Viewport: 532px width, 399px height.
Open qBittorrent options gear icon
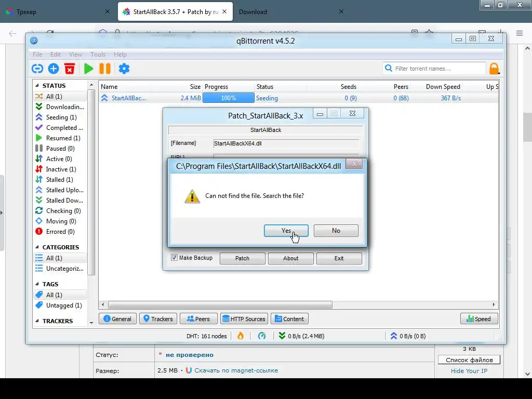point(124,69)
